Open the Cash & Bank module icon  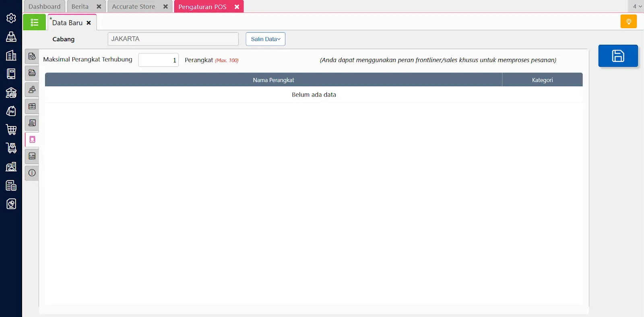tap(11, 92)
